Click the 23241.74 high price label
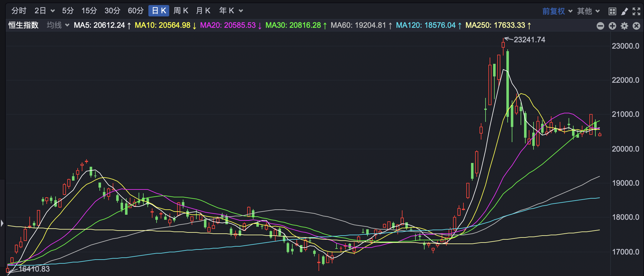 click(529, 40)
